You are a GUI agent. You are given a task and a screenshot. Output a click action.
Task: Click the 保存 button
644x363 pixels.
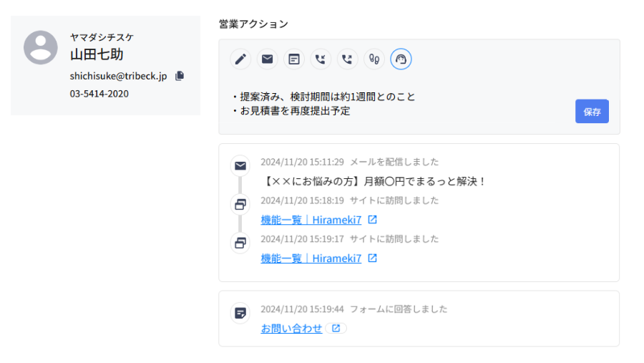[592, 112]
